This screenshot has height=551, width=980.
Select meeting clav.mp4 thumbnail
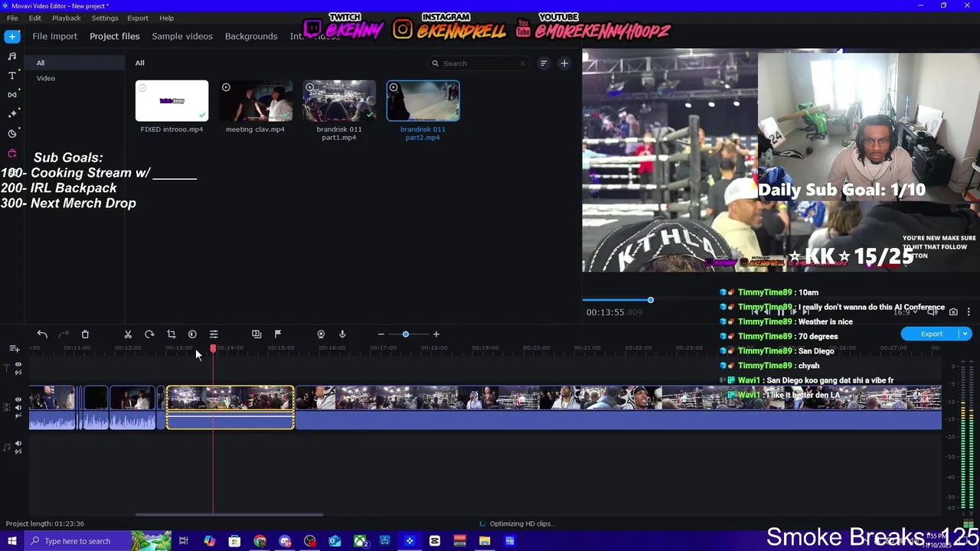click(255, 101)
